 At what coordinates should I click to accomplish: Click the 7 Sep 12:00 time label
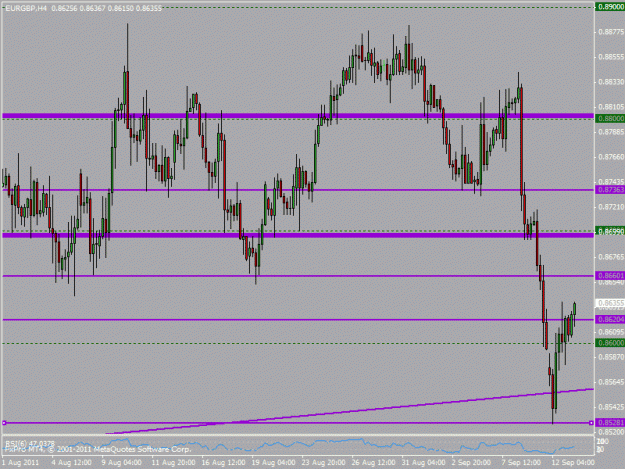(522, 463)
